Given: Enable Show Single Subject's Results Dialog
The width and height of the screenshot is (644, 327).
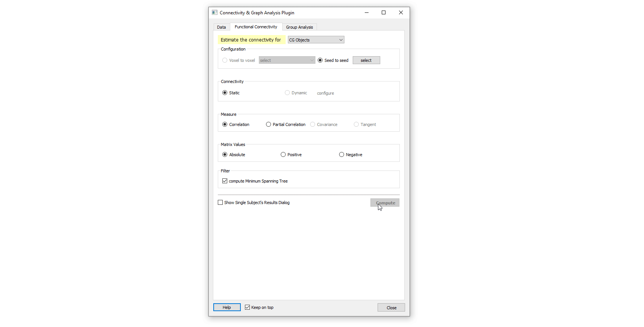Looking at the screenshot, I should coord(220,203).
